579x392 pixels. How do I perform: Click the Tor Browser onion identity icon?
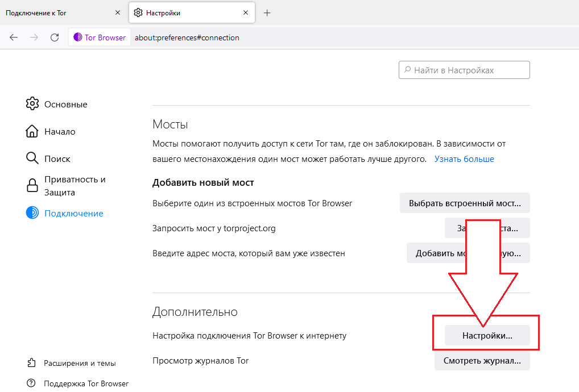coord(78,37)
